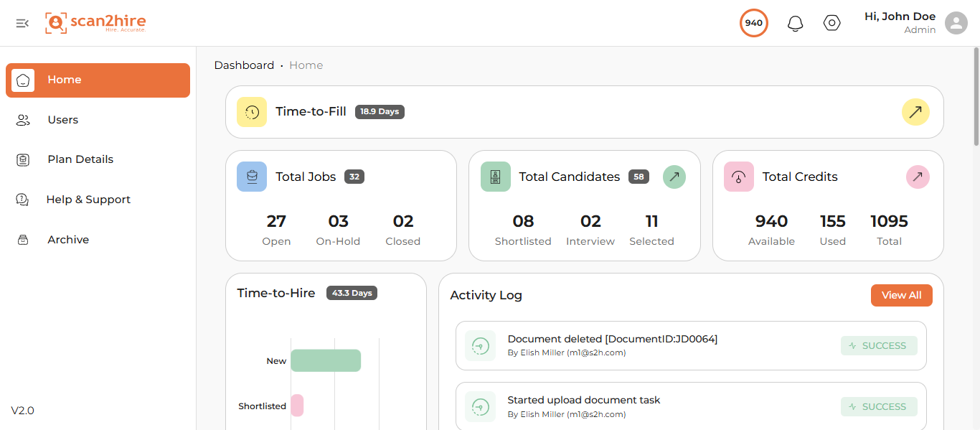Click the Started upload document task entry

691,406
